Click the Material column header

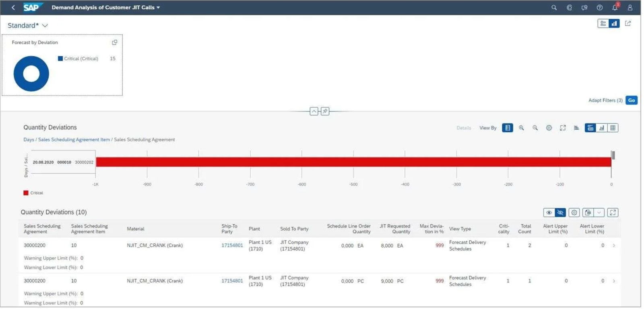(136, 229)
